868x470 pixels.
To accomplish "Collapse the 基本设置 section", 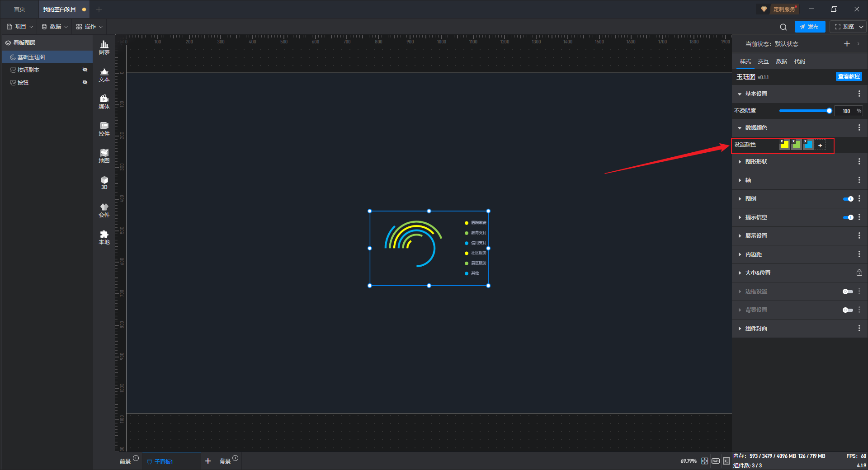I will click(740, 94).
